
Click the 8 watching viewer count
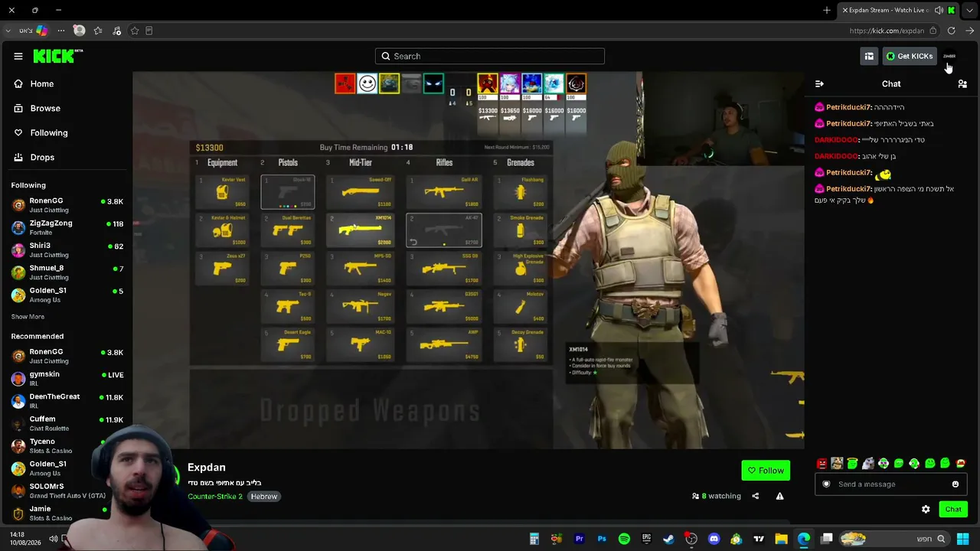[717, 496]
